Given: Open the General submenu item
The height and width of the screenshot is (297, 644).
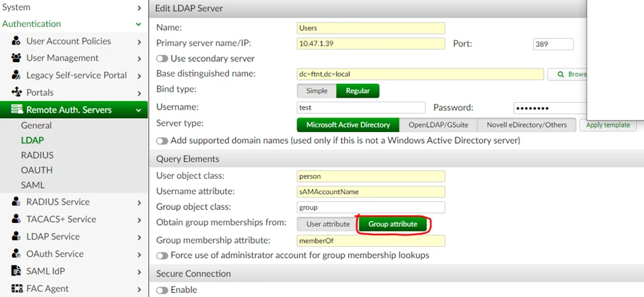Looking at the screenshot, I should (x=36, y=125).
